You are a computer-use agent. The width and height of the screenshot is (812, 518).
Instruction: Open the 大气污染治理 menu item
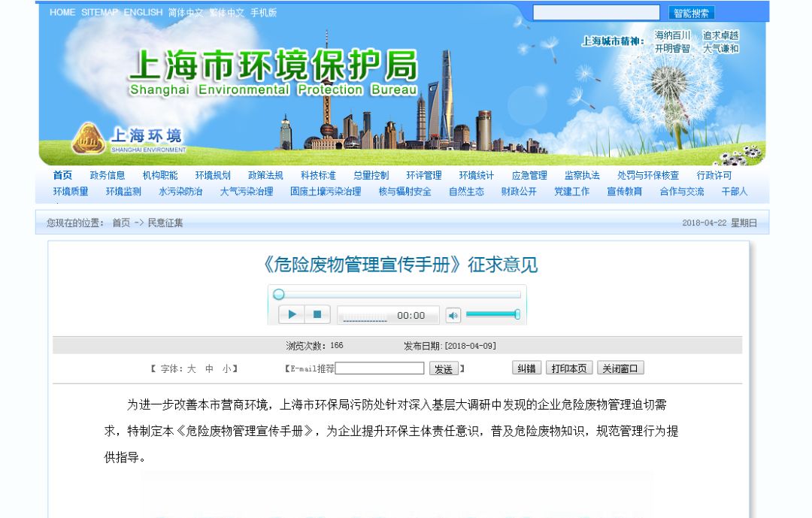(247, 191)
